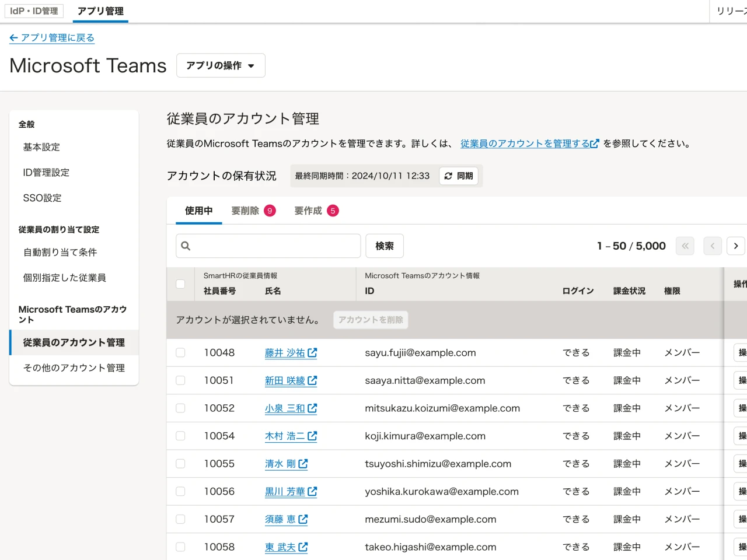The width and height of the screenshot is (747, 560).
Task: Check the row for employee 10051
Action: pos(180,380)
